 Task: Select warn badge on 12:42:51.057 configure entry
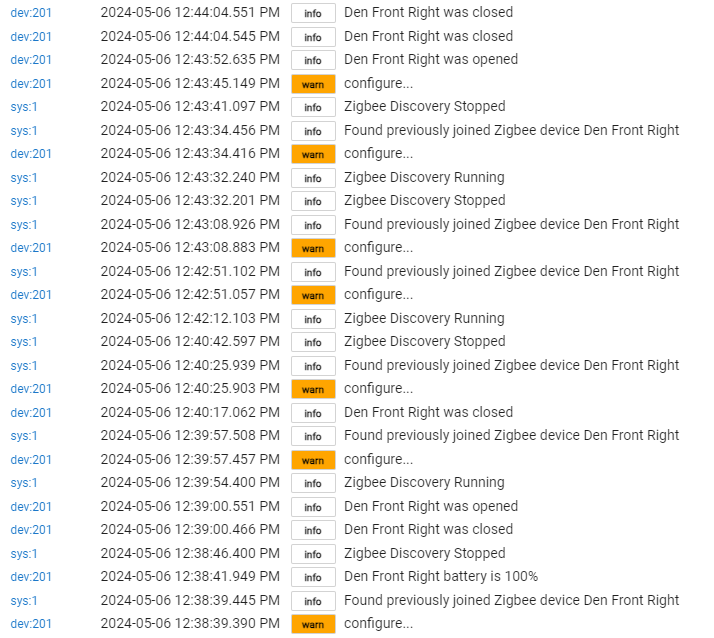pos(313,295)
